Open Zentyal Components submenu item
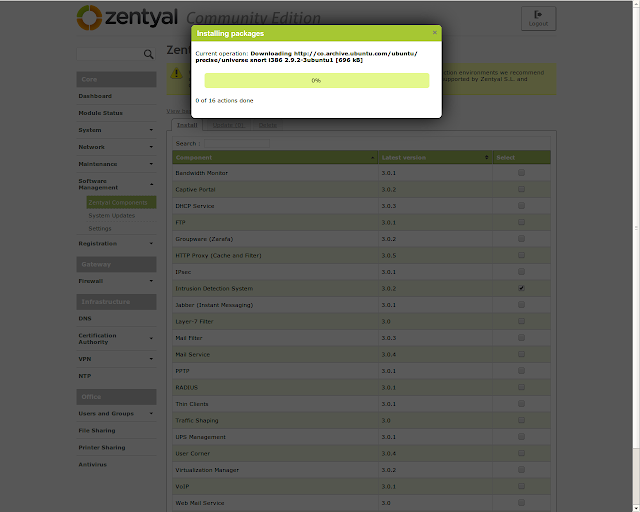The width and height of the screenshot is (640, 512). pyautogui.click(x=121, y=203)
